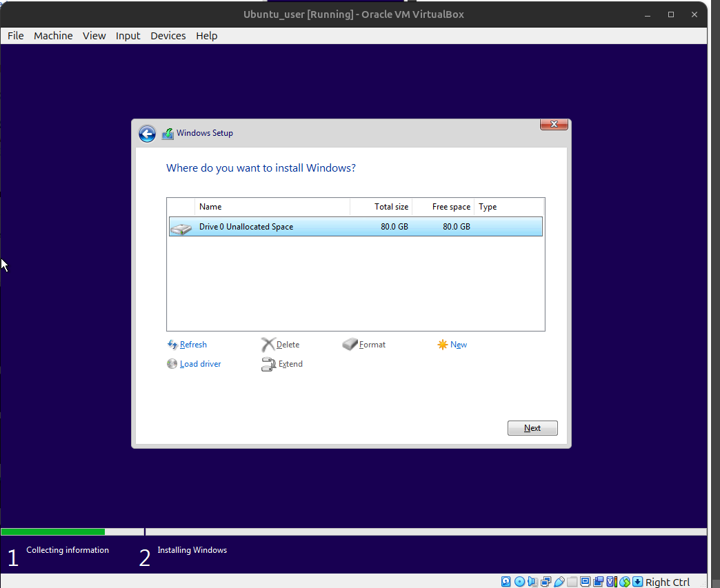Click the Load driver disc icon
The image size is (720, 588).
(172, 364)
